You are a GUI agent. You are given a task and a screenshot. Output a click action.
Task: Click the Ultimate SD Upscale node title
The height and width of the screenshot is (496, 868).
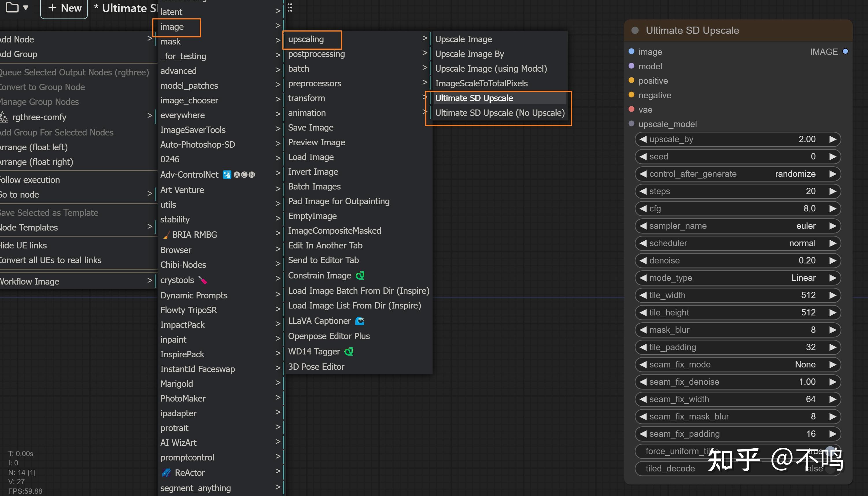point(692,30)
